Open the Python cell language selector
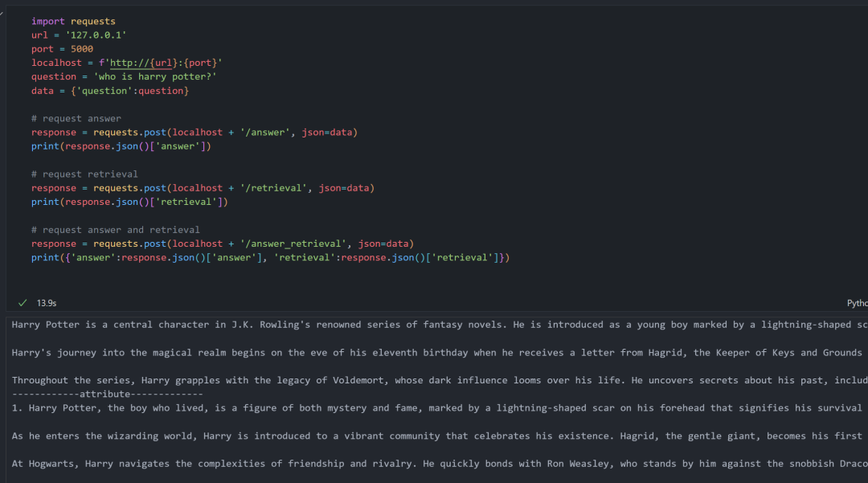Screen dimensions: 868x483 click(857, 303)
